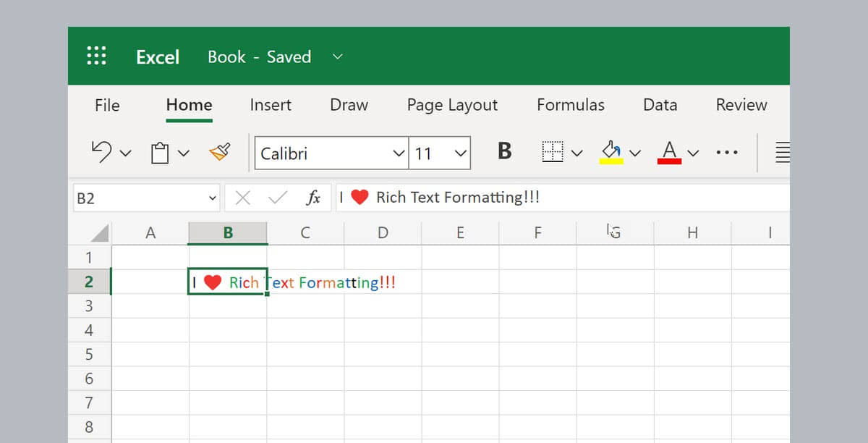Open the app launcher waffle icon
The height and width of the screenshot is (443, 868).
[96, 56]
